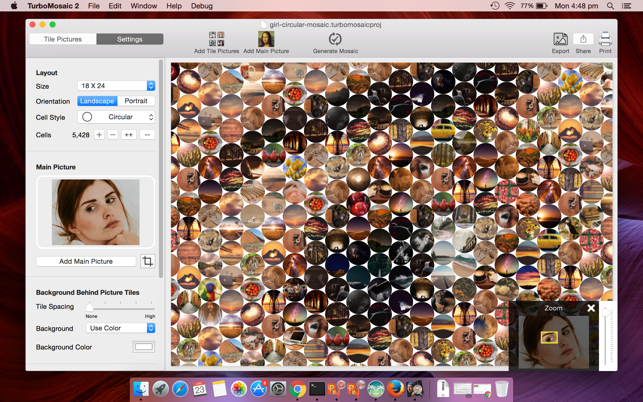Open the Cell Style Circular dropdown
This screenshot has width=643, height=402.
pyautogui.click(x=116, y=117)
